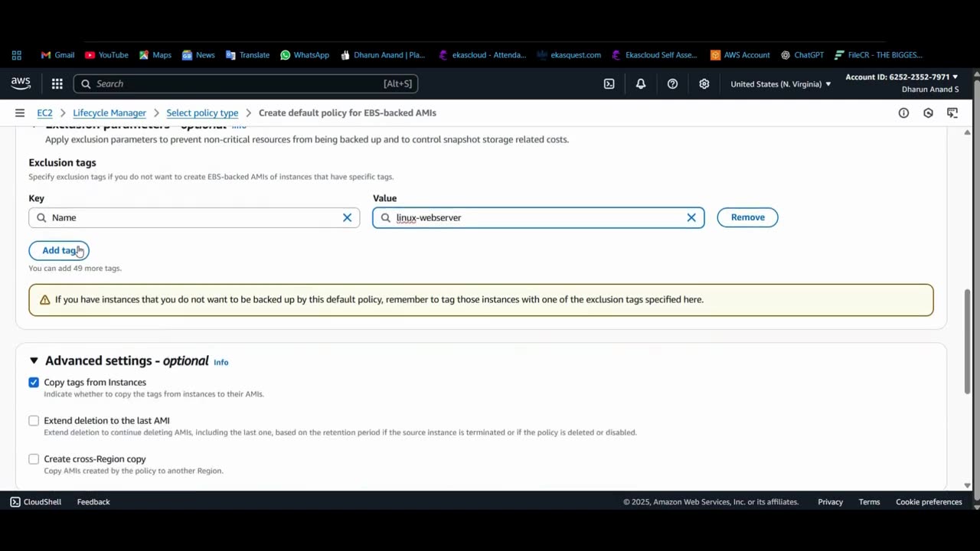Open the ekasquest.com bookmark
The image size is (980, 551).
(569, 55)
